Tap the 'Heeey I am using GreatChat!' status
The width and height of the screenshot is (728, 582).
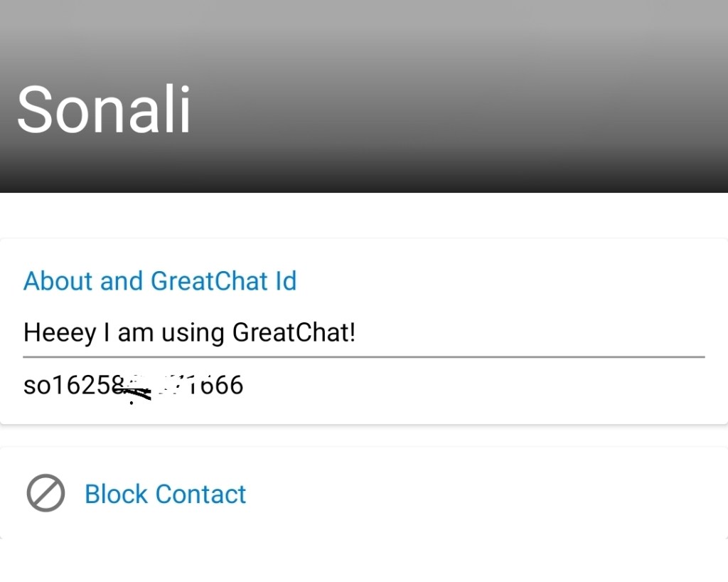tap(189, 332)
